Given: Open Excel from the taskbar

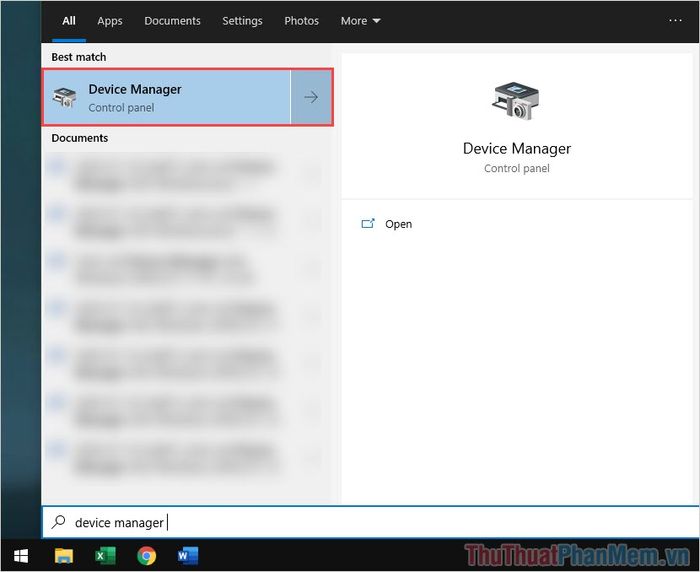Looking at the screenshot, I should pos(105,555).
